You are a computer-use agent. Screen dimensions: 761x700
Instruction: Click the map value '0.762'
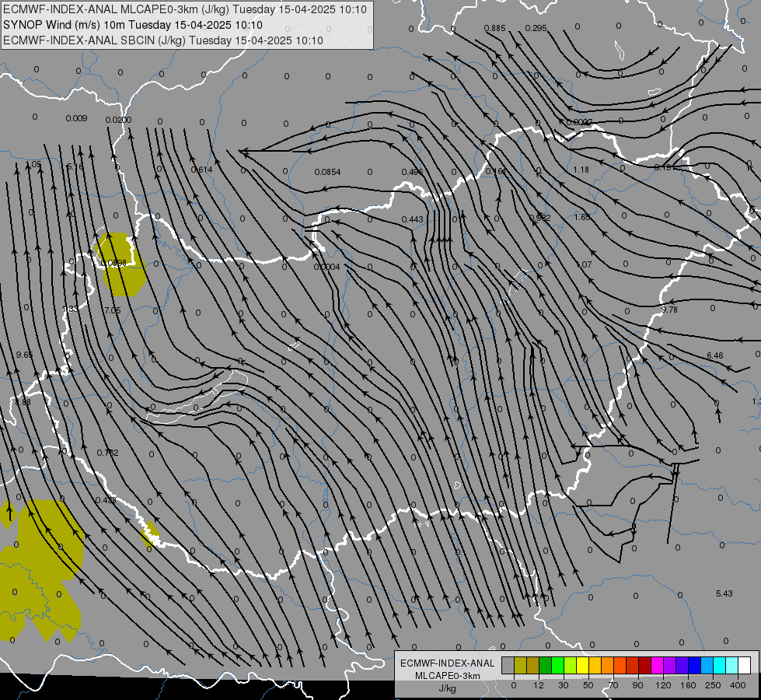(108, 452)
